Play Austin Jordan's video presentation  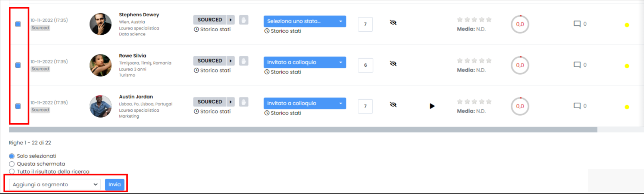(432, 106)
